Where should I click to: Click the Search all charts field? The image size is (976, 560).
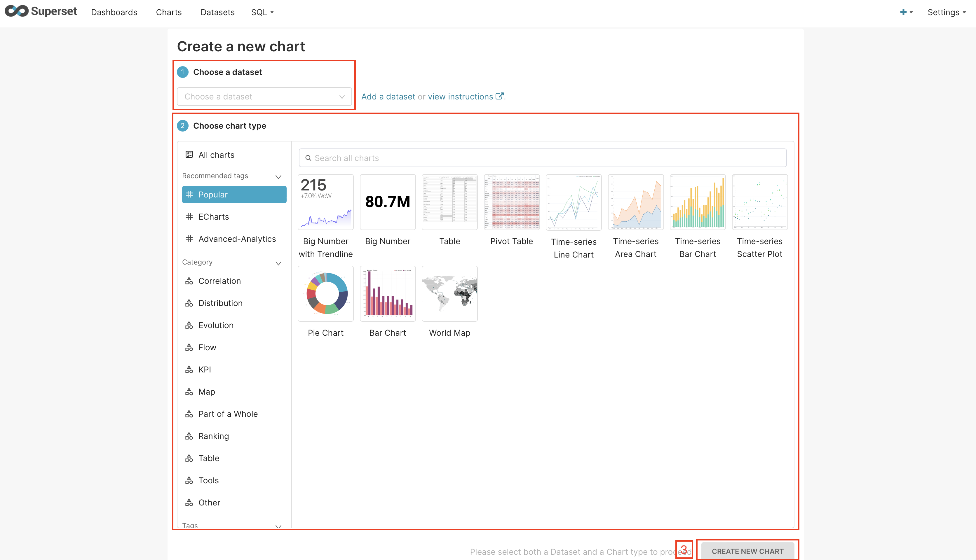543,158
